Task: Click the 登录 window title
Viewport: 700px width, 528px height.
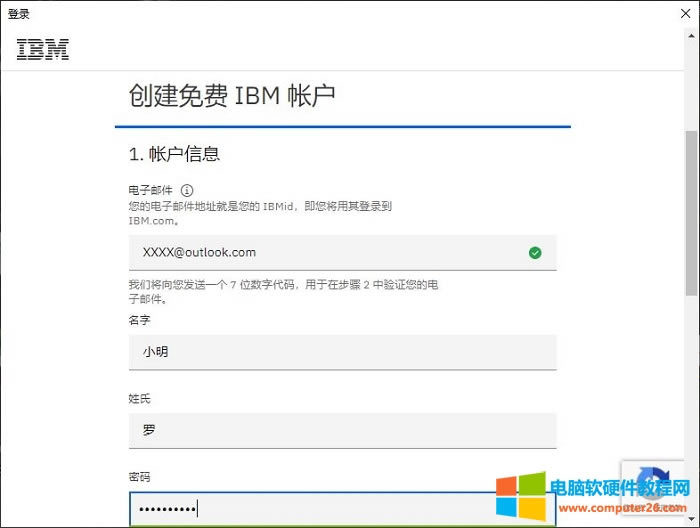Action: click(x=19, y=14)
